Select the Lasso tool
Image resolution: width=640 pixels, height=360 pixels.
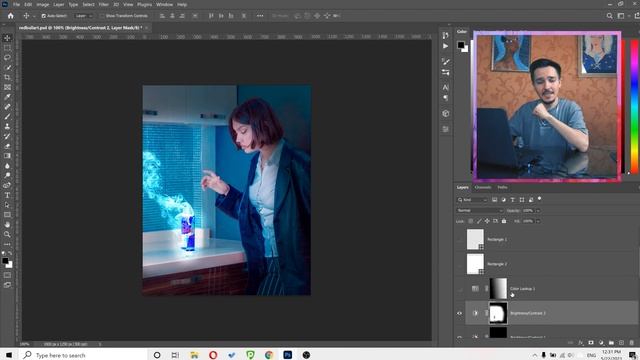coord(7,58)
